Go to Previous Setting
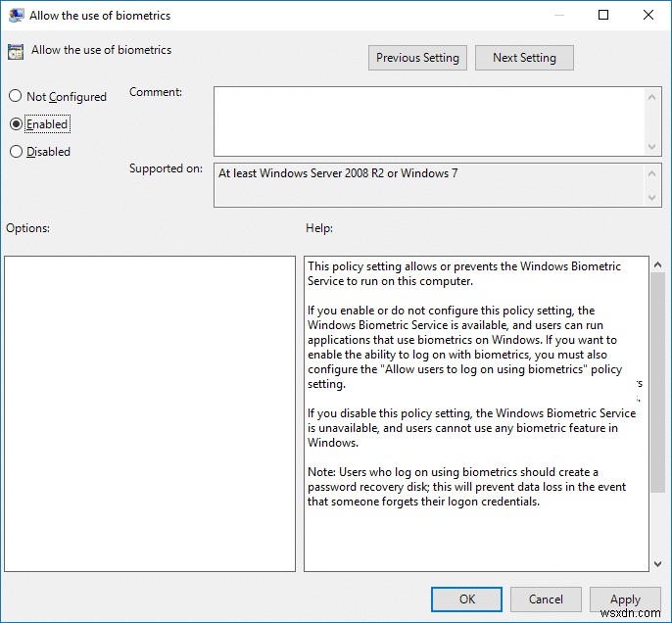This screenshot has height=623, width=672. point(417,58)
